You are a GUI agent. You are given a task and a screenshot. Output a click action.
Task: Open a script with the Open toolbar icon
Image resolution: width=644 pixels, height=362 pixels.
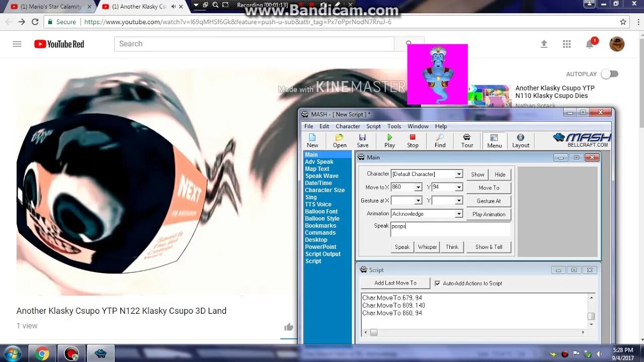click(x=340, y=141)
